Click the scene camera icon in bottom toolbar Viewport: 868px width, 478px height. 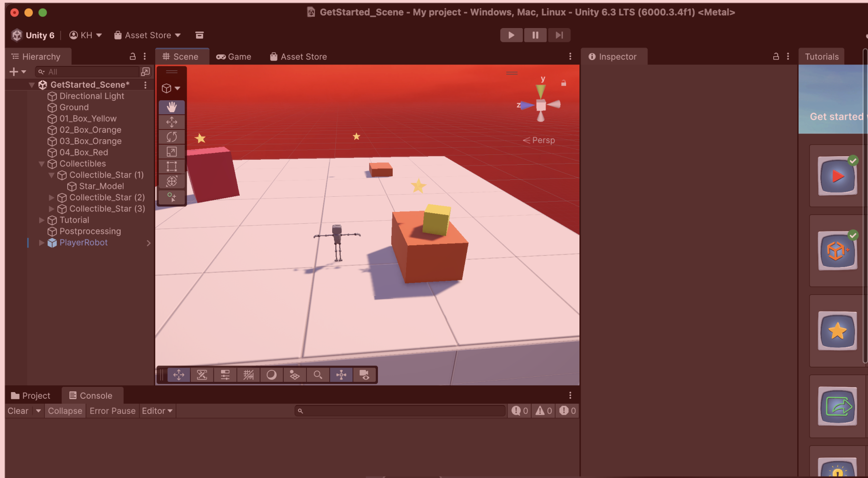coord(364,375)
